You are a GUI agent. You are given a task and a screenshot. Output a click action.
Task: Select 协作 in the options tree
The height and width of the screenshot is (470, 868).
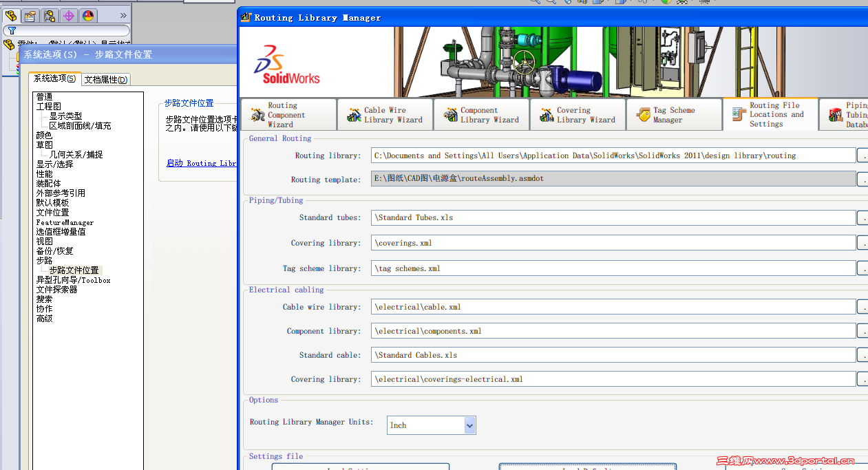point(44,309)
